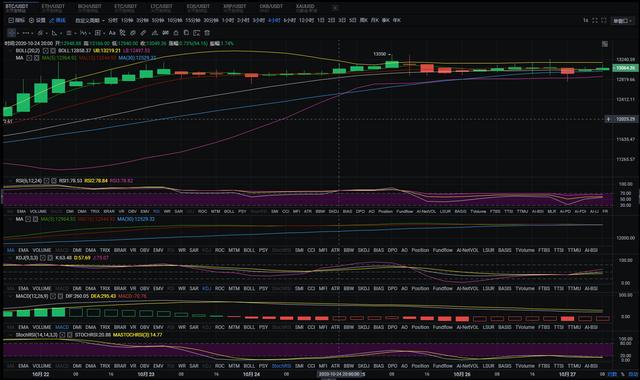Image resolution: width=640 pixels, height=380 pixels.
Task: Switch to the BCH/USDT tab
Action: 89,8
